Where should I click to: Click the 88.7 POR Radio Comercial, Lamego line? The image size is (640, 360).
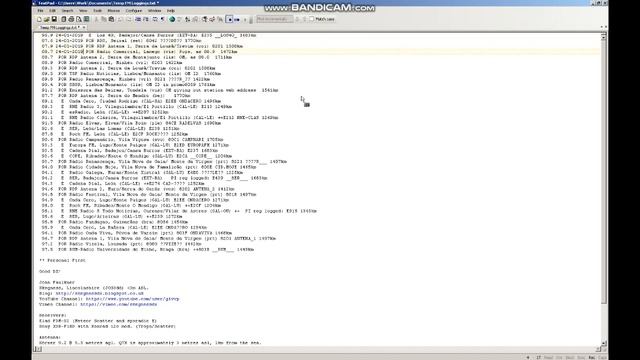(140, 52)
